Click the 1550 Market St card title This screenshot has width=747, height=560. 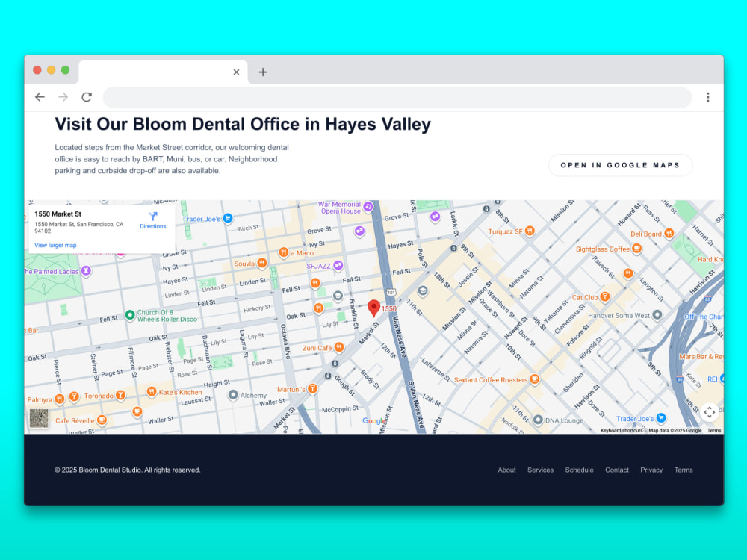[x=58, y=214]
